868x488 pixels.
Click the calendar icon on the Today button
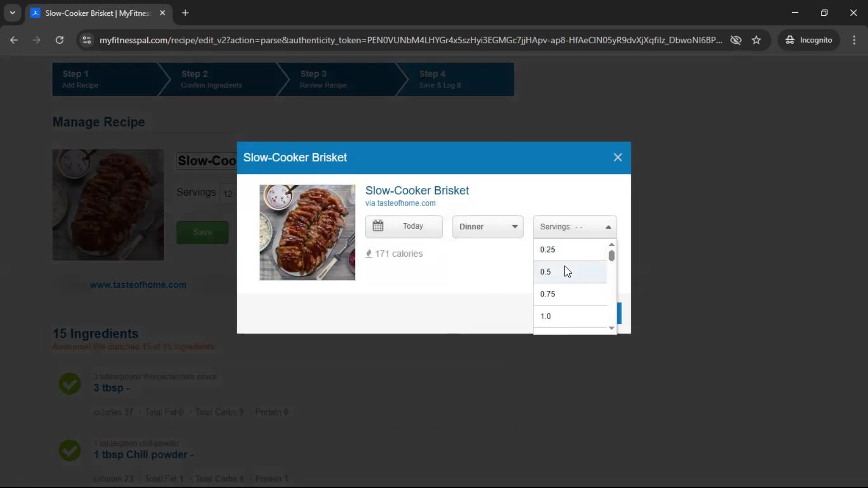pos(378,226)
